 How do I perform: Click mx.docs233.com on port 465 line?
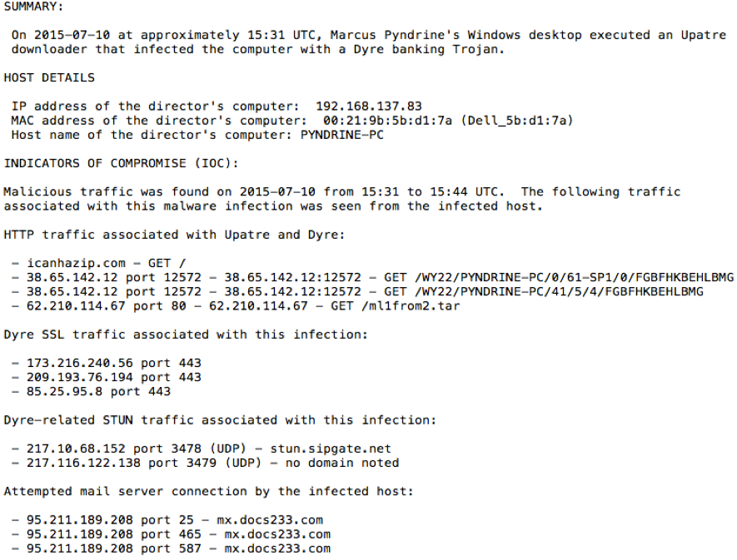277,534
